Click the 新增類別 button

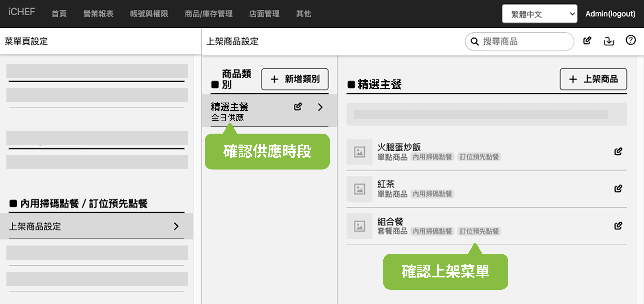click(295, 79)
